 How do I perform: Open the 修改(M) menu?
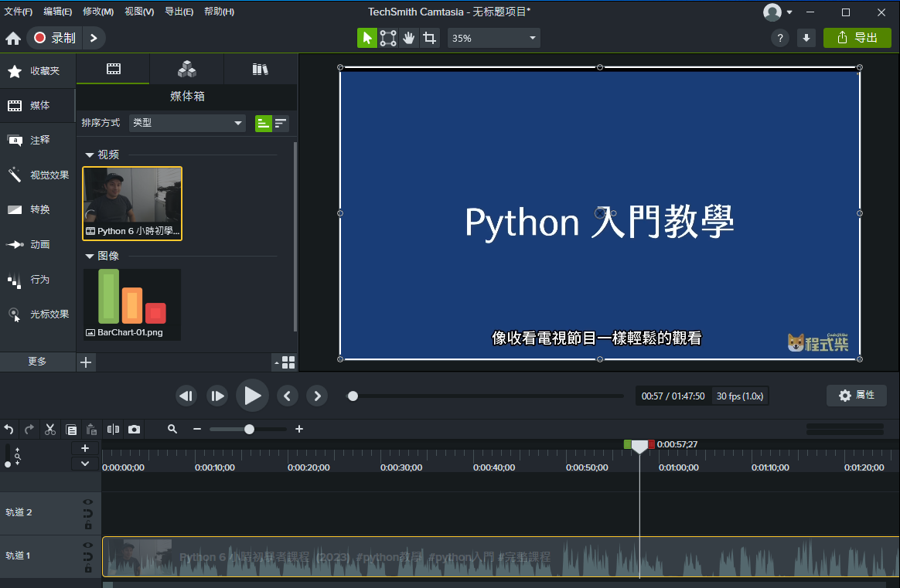97,12
